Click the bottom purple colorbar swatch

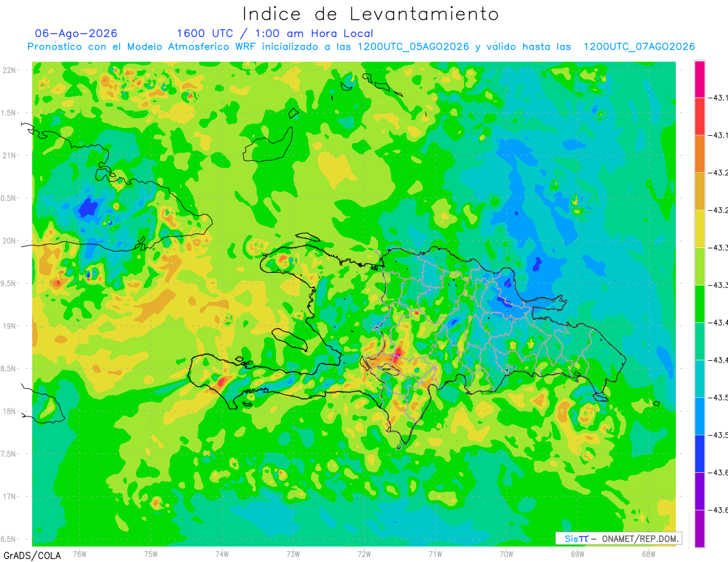point(699,529)
